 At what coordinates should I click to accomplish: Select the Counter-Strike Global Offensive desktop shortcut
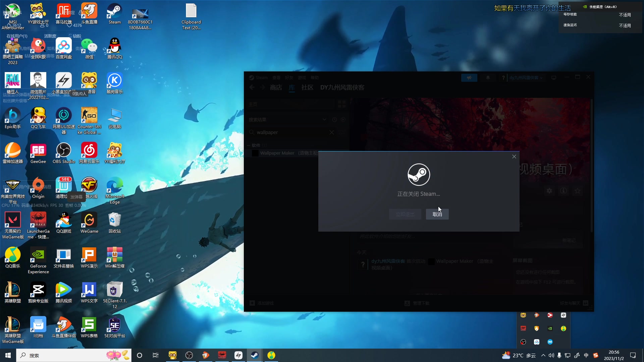(x=89, y=121)
